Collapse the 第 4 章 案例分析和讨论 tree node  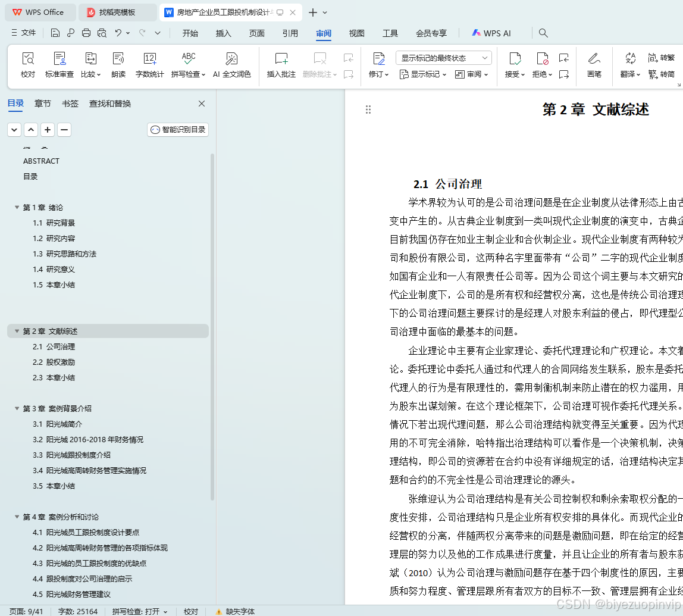(17, 517)
